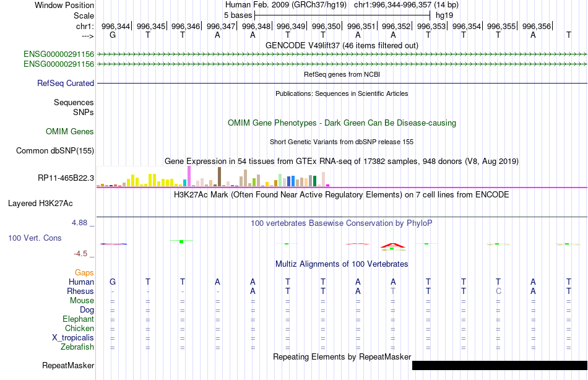Click the '5 bases' scale bar text
588x380 pixels.
pos(238,15)
